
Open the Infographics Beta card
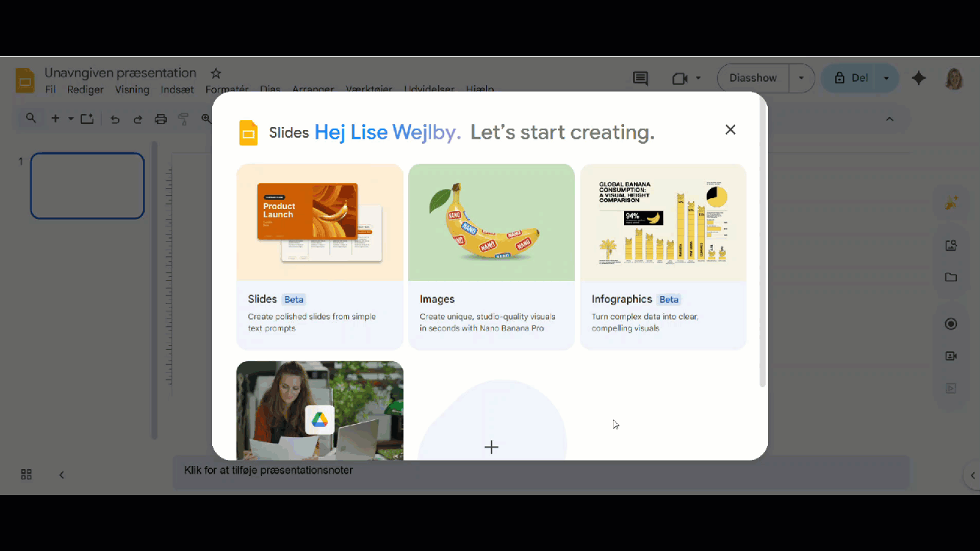tap(663, 257)
